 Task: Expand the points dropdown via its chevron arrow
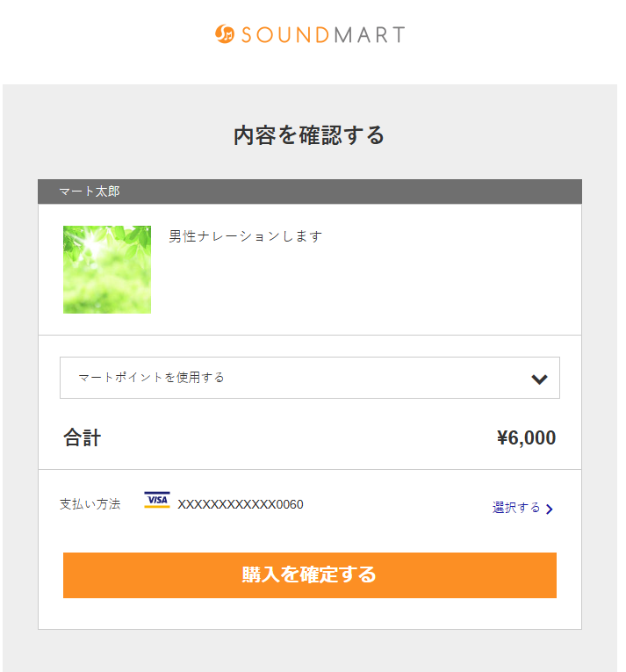coord(539,379)
